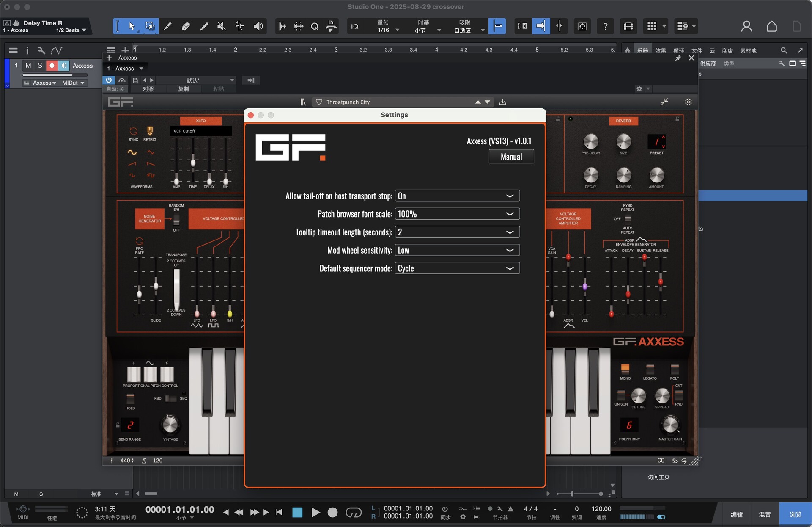Pin the plugin window

click(x=678, y=58)
